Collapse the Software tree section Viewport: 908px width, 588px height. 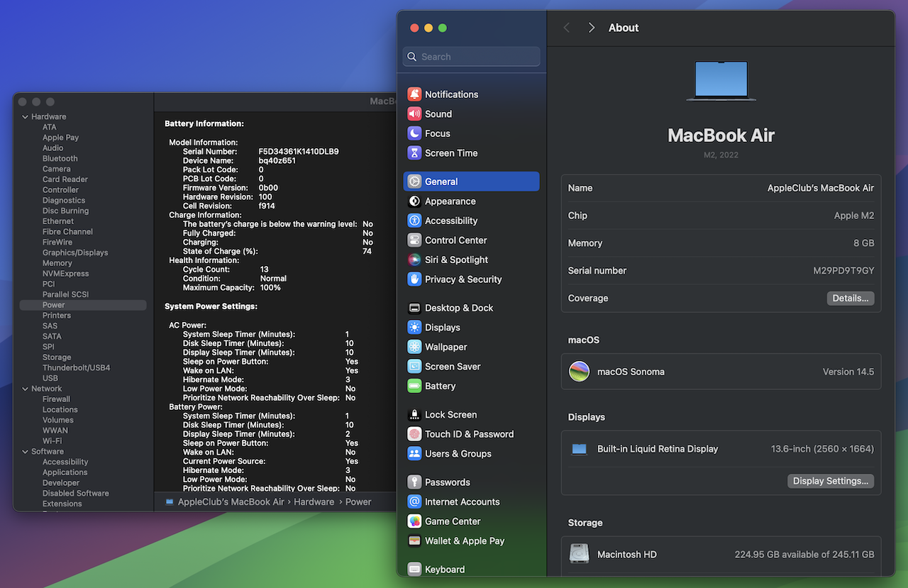click(25, 452)
